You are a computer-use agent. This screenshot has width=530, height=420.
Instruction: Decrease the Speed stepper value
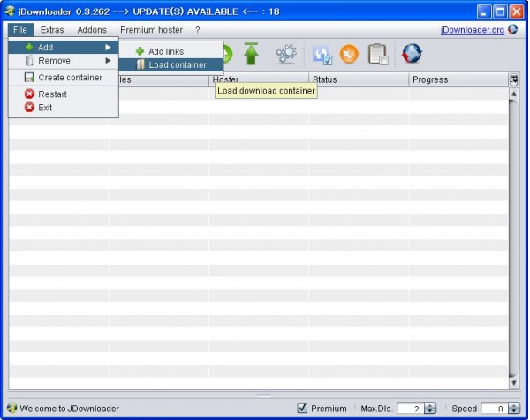[514, 410]
